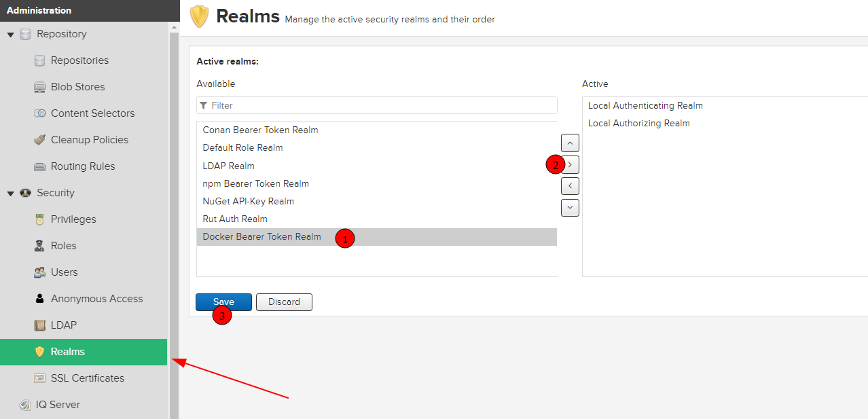Select Local Authenticating Realm in Active
Image resolution: width=868 pixels, height=419 pixels.
coord(725,105)
